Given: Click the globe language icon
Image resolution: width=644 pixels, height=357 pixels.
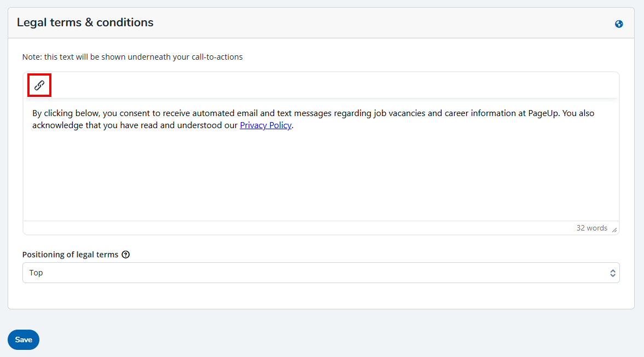Looking at the screenshot, I should coord(618,24).
